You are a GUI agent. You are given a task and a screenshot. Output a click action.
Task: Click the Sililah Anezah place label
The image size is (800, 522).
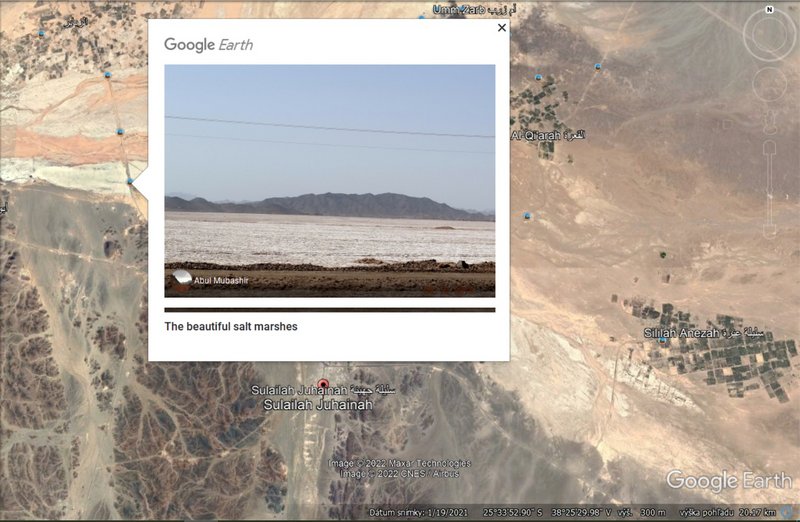704,333
